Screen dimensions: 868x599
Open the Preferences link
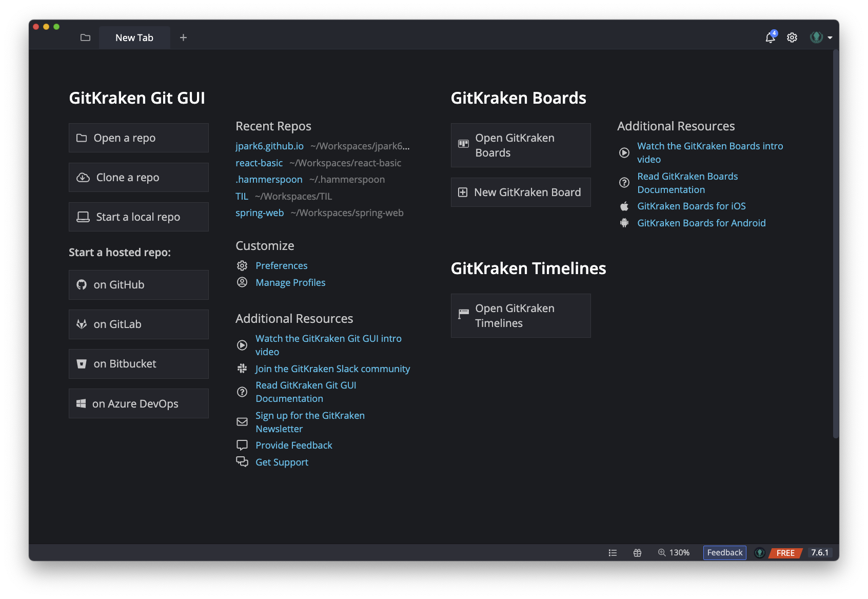(281, 266)
